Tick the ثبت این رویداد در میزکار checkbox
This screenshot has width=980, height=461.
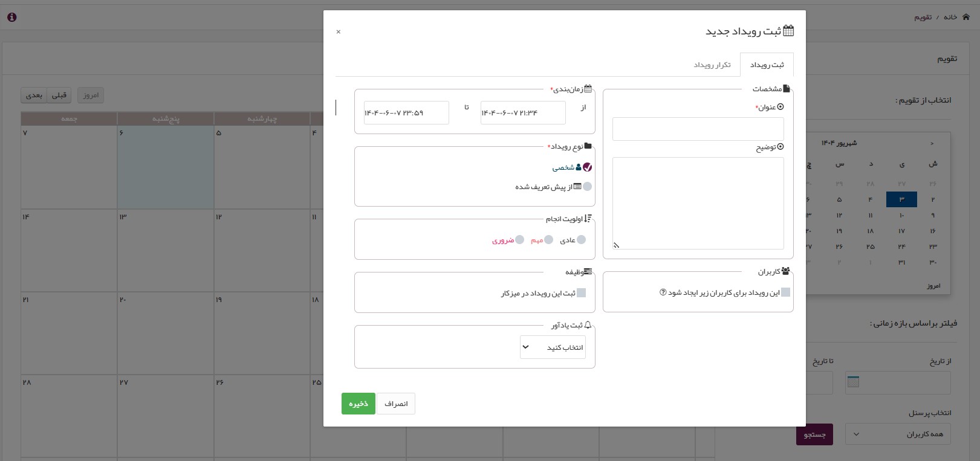click(581, 293)
